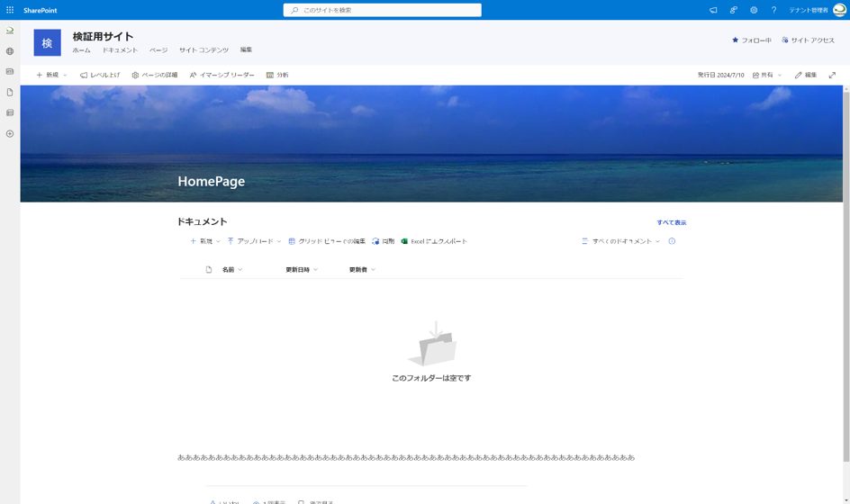This screenshot has height=504, width=850.
Task: Open the info details pane icon
Action: [x=672, y=241]
